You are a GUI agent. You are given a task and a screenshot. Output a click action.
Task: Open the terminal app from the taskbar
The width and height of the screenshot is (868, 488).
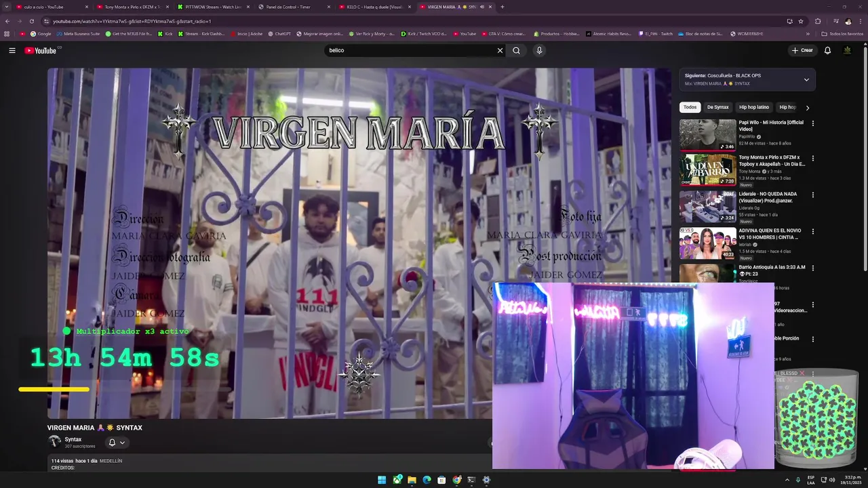click(x=471, y=480)
